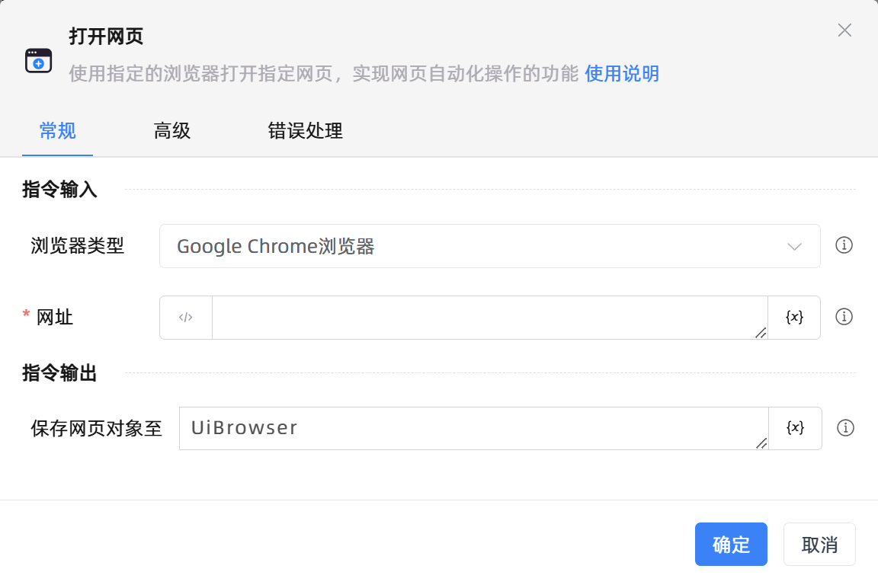Click resize handle of the 网址 textarea
This screenshot has height=588, width=878.
(x=761, y=333)
